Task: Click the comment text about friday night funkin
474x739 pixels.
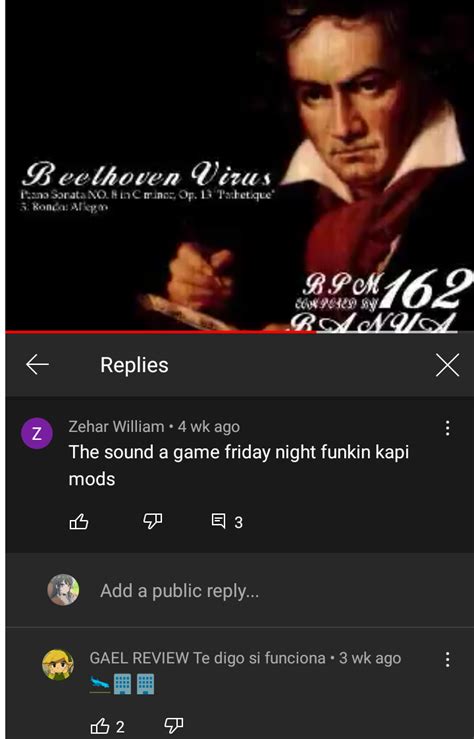Action: (x=238, y=465)
